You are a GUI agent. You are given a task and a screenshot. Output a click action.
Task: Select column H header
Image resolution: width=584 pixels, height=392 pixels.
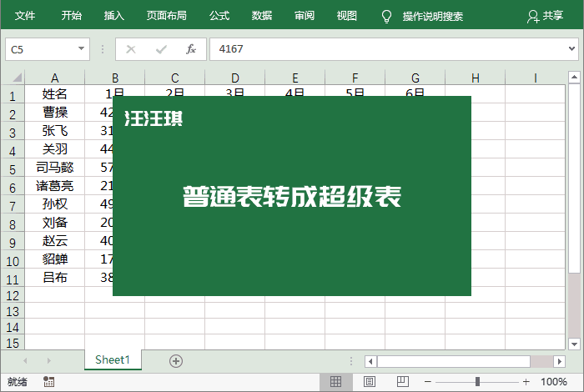point(476,78)
